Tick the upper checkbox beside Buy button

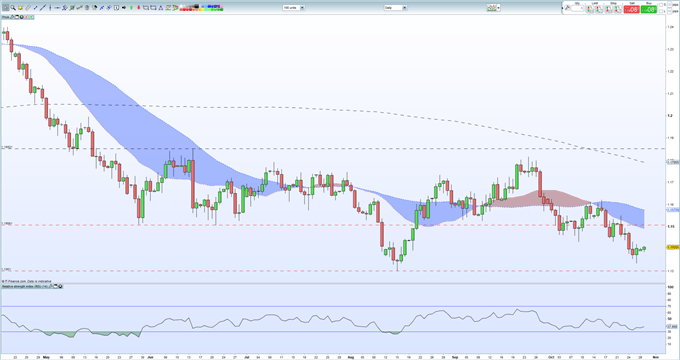point(661,5)
